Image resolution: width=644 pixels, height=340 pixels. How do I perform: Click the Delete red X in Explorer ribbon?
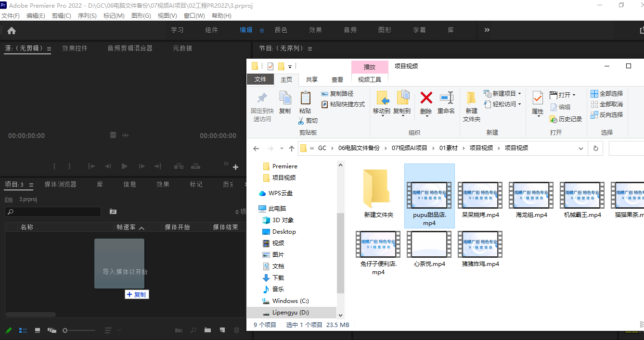(x=426, y=102)
